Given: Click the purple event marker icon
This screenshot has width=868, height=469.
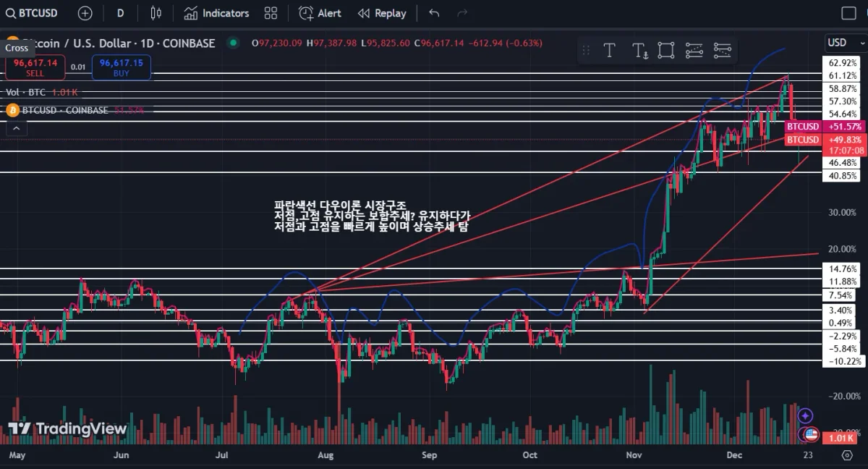Looking at the screenshot, I should click(x=806, y=416).
